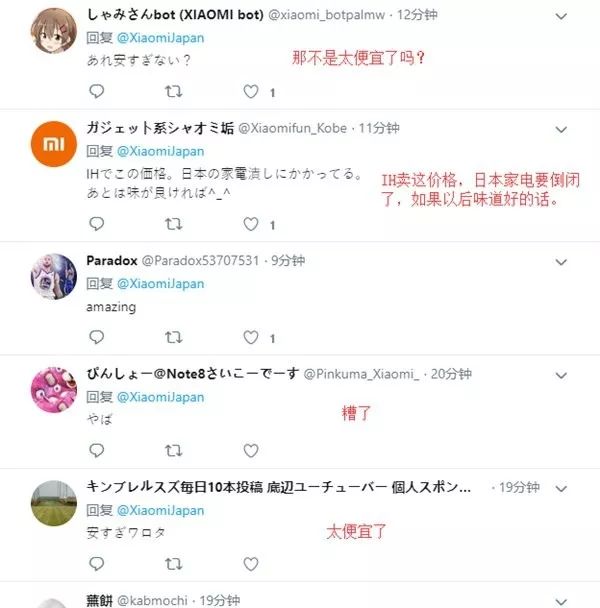Open the @Xiaomifun_Kobe profile handle
The image size is (600, 608).
(292, 128)
